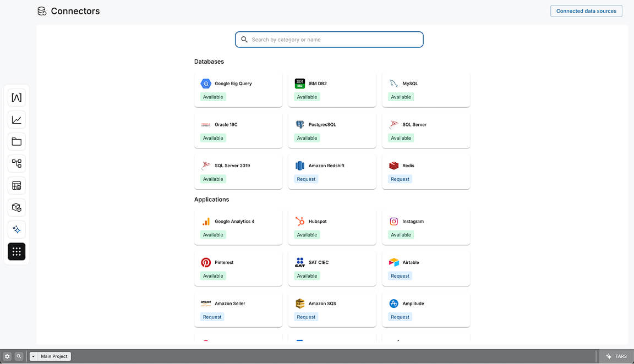634x364 pixels.
Task: Click the settings gear in bottom bar
Action: click(7, 356)
